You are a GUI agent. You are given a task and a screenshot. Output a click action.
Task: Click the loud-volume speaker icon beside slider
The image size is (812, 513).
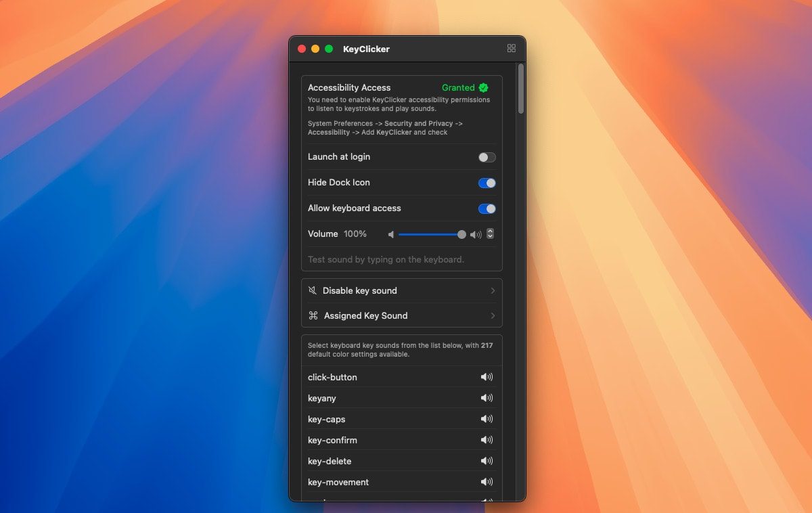[x=476, y=234]
